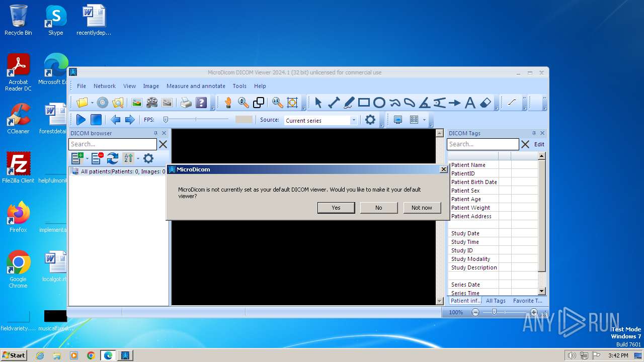Click the export to video camera icon

pyautogui.click(x=152, y=103)
